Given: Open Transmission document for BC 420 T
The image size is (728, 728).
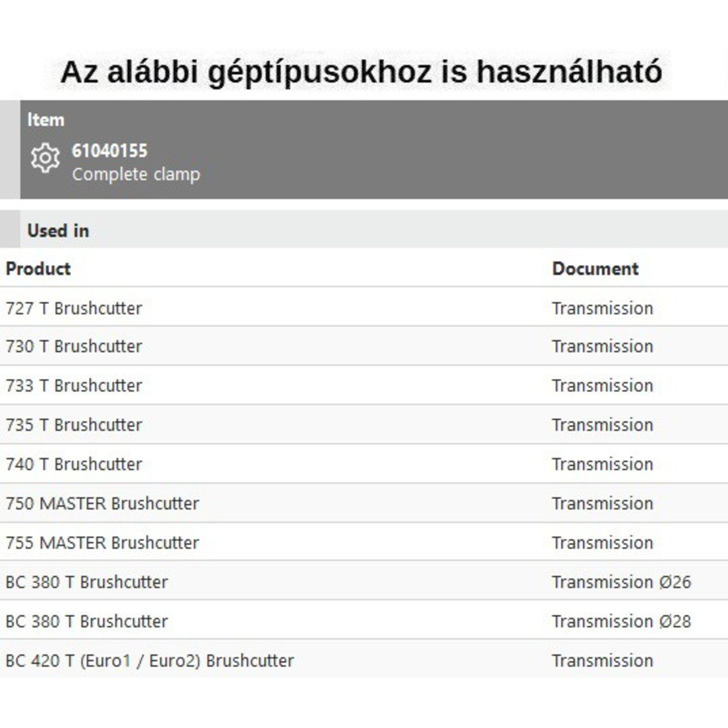Looking at the screenshot, I should tap(602, 661).
